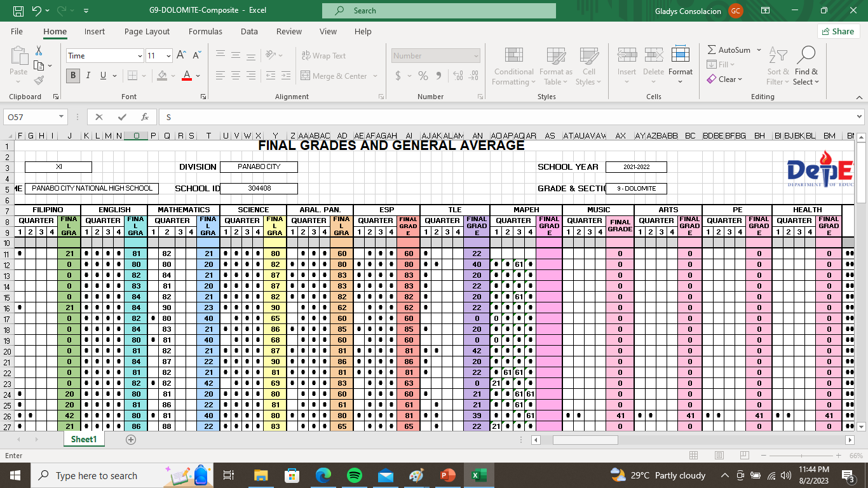Viewport: 868px width, 488px height.
Task: Switch to Normal view in status bar
Action: pos(693,456)
